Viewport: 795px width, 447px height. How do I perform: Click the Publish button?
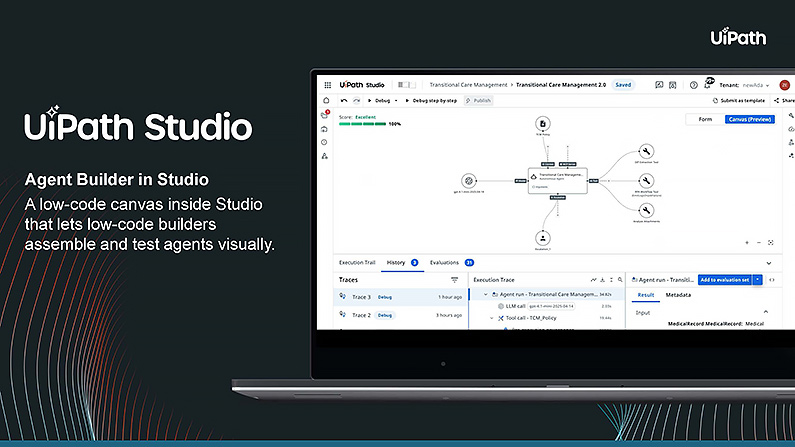[478, 101]
